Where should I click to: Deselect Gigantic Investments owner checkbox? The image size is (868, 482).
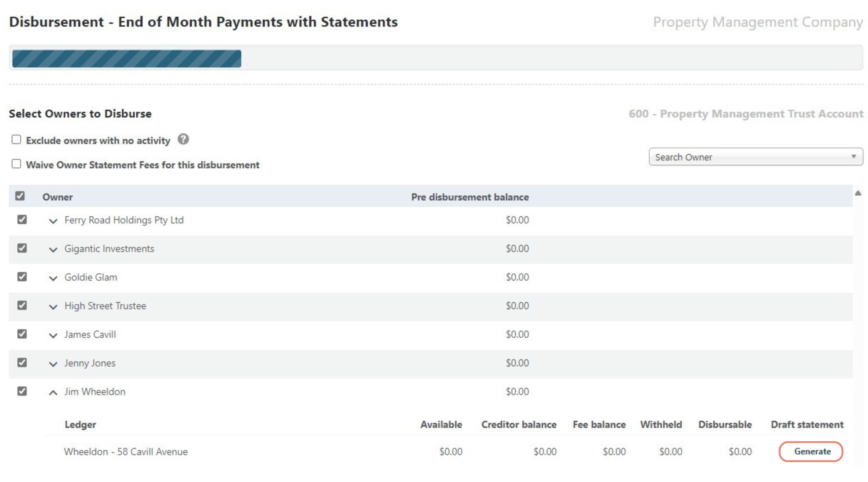click(x=22, y=248)
